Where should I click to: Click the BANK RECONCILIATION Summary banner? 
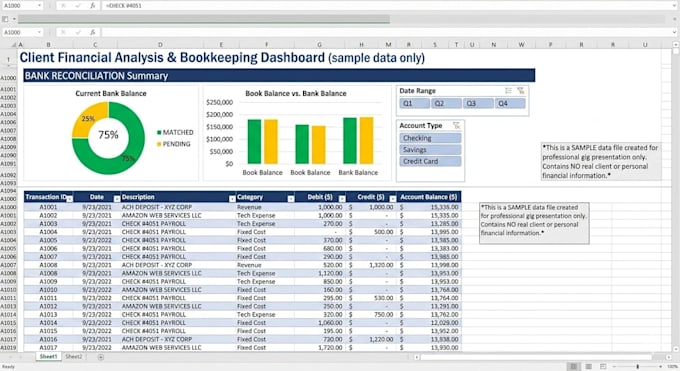[x=279, y=76]
